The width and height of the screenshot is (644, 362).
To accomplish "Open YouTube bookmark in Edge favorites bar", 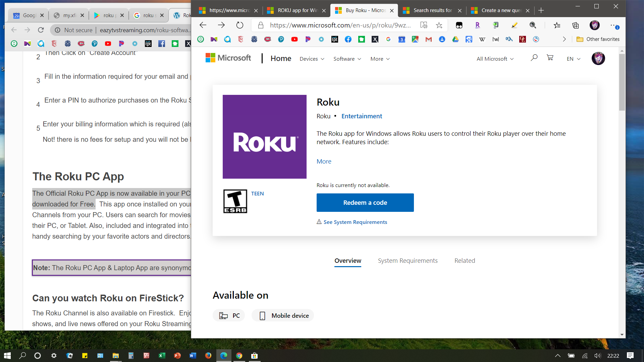I will (294, 39).
